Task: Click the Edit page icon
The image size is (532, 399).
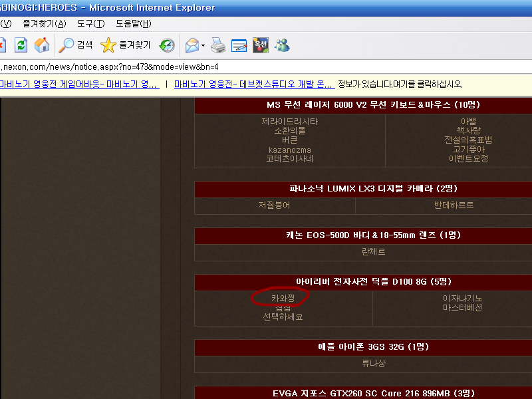Action: tap(239, 45)
